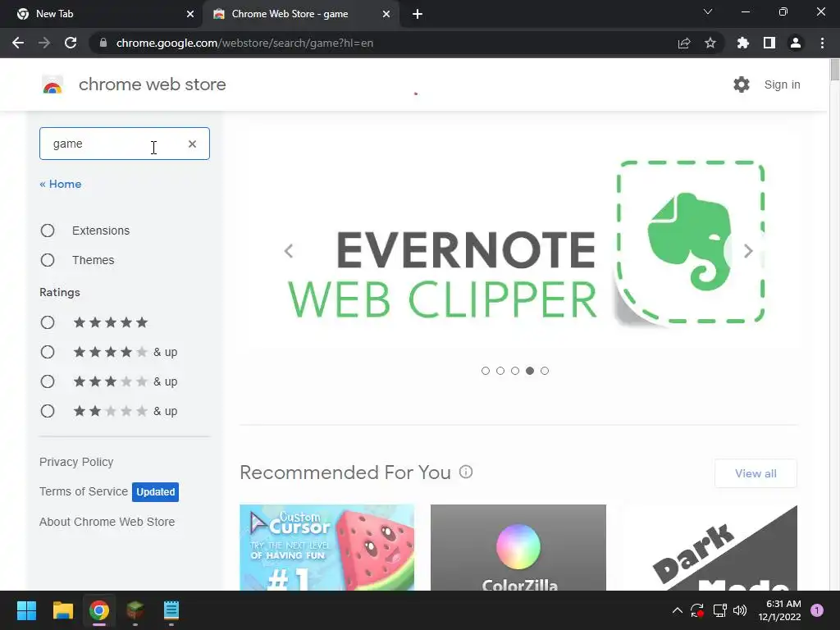This screenshot has height=630, width=840.
Task: Open Minecraft block icon in taskbar
Action: click(x=135, y=610)
